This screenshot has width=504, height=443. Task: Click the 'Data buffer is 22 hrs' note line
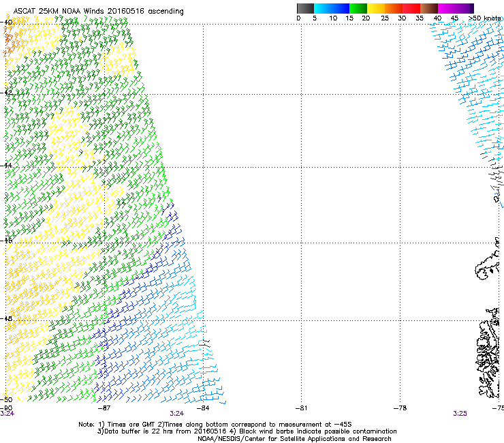(247, 431)
